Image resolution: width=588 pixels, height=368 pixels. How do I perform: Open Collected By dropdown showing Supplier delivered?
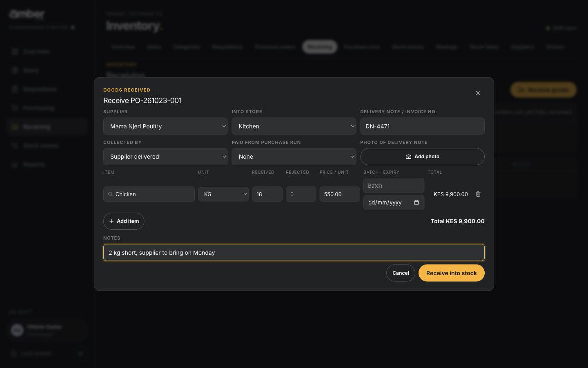click(165, 157)
